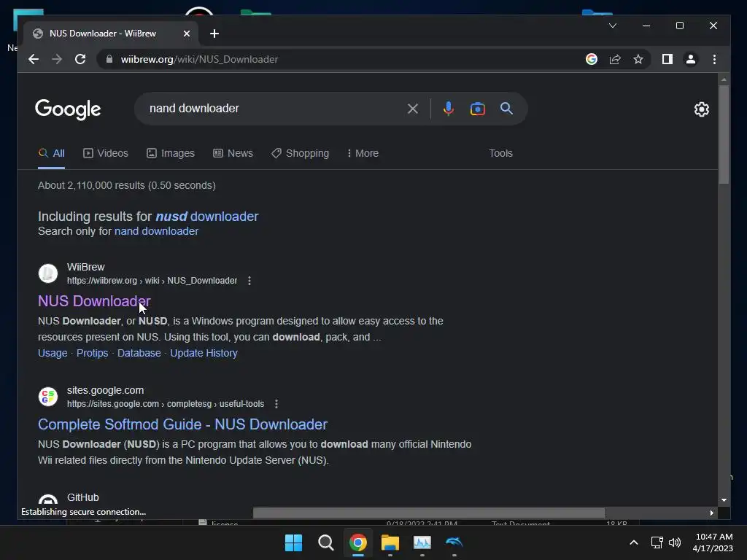
Task: Switch to the Shopping tab
Action: click(300, 153)
